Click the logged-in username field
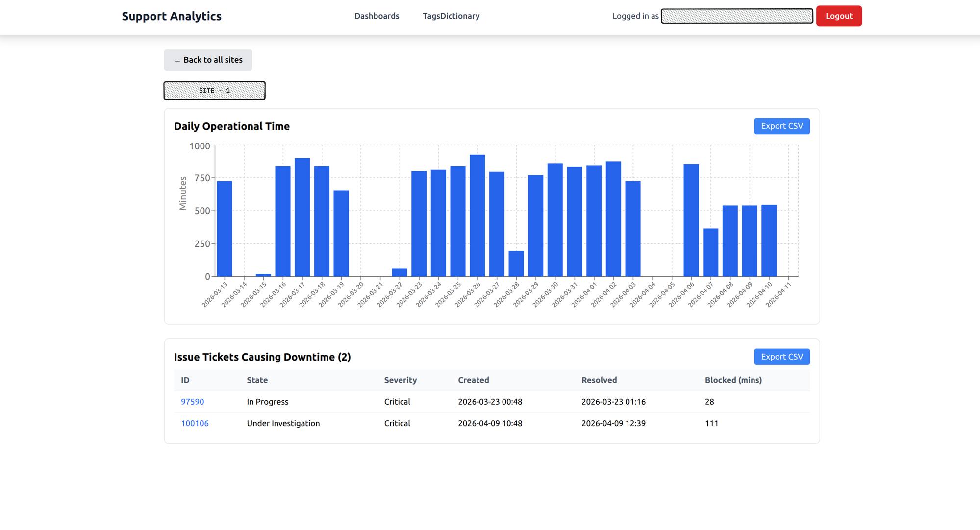 (x=736, y=16)
